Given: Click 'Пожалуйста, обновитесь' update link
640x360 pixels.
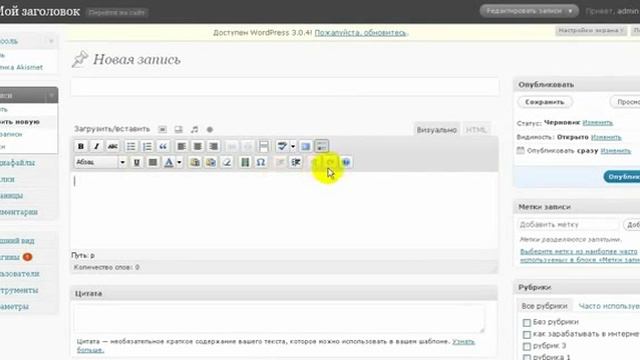Looking at the screenshot, I should pos(361,33).
